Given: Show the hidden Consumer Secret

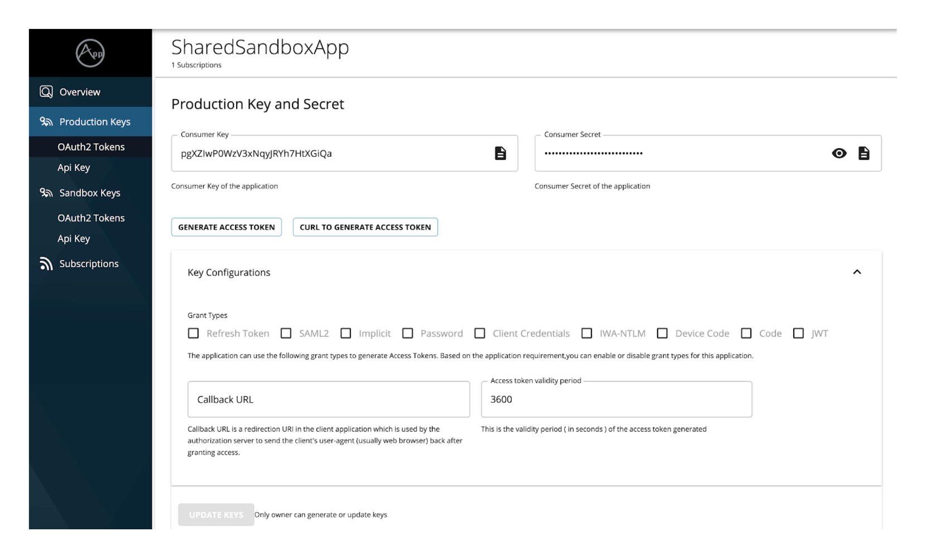Looking at the screenshot, I should pos(839,153).
